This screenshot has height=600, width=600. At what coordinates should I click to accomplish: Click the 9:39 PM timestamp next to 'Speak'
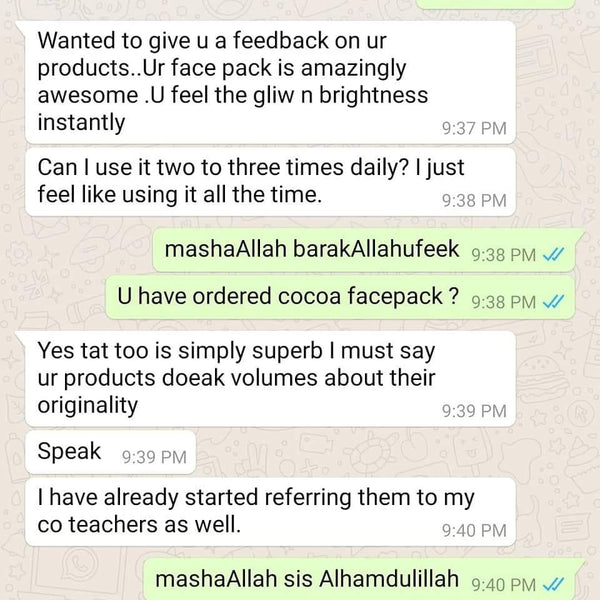[154, 457]
